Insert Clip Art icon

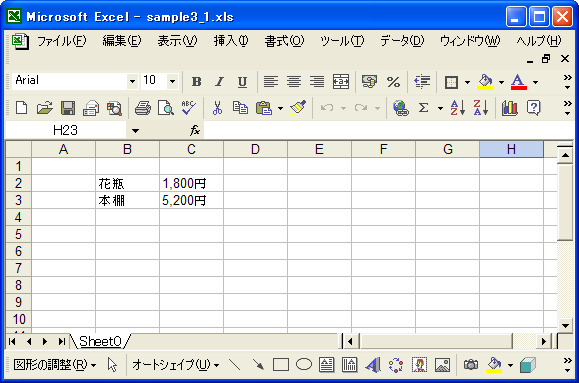[x=419, y=365]
